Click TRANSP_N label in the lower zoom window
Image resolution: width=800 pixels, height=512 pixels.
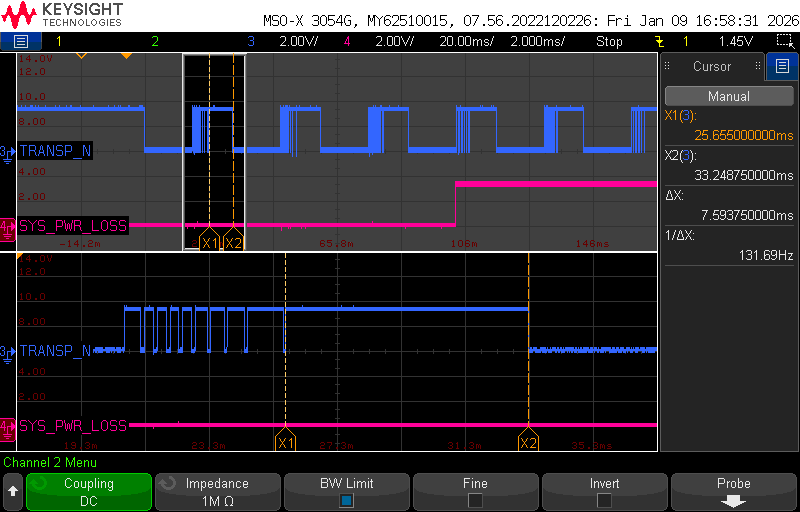click(x=55, y=351)
